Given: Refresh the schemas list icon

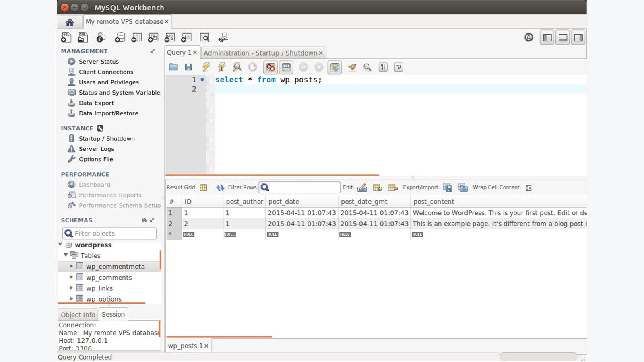Looking at the screenshot, I should (144, 220).
